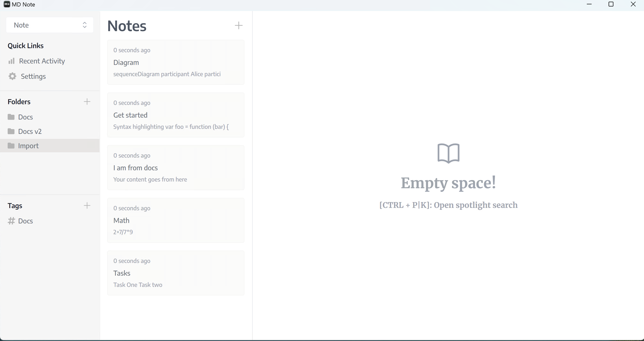Viewport: 644px width, 341px height.
Task: Open the note titled I am from docs
Action: coord(176,168)
